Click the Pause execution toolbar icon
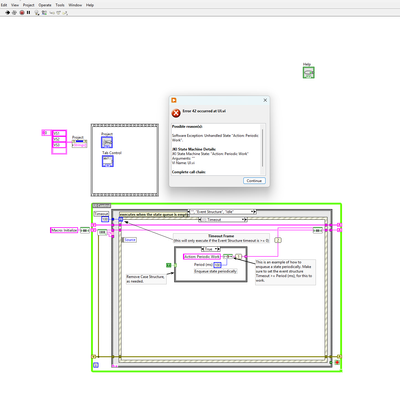The width and height of the screenshot is (400, 396). 28,13
